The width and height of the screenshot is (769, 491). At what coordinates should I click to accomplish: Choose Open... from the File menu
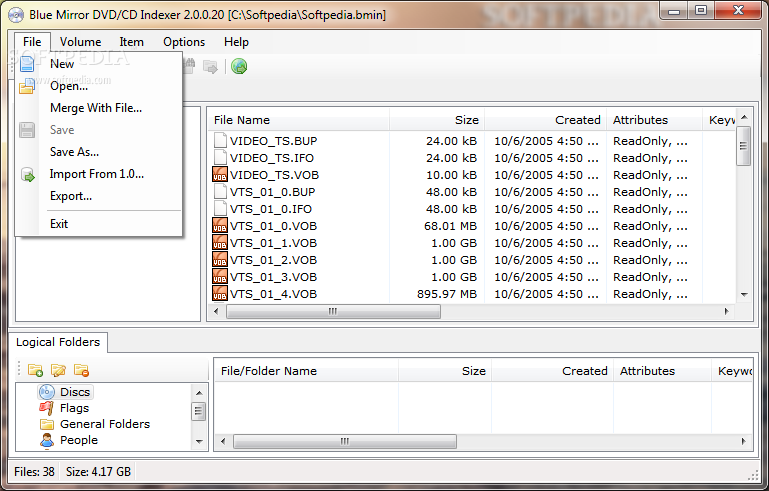point(99,86)
